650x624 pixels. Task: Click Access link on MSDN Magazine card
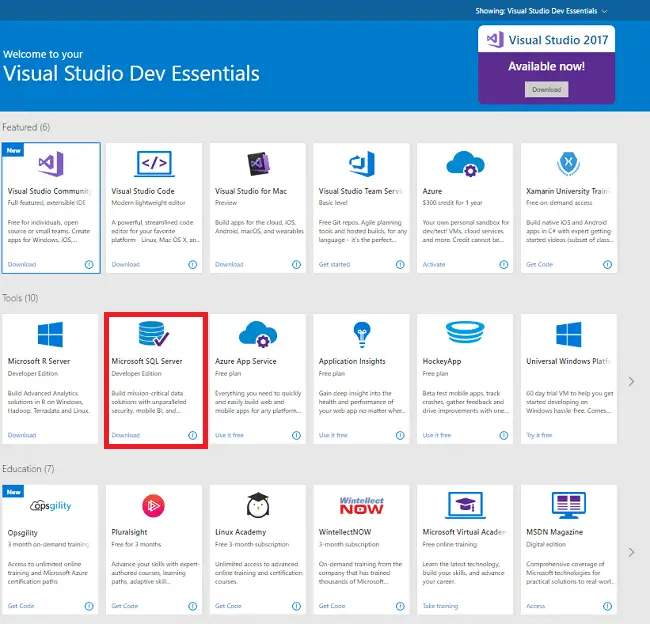[x=536, y=606]
